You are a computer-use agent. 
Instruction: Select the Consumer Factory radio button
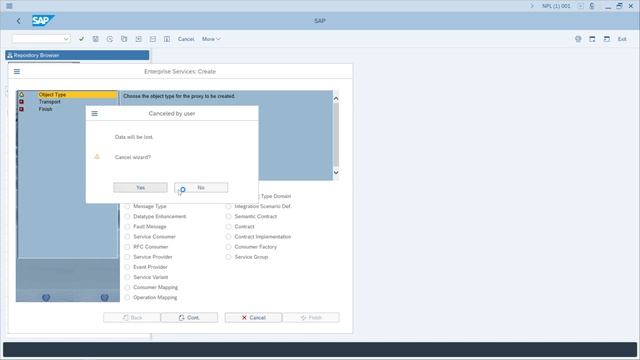[229, 247]
